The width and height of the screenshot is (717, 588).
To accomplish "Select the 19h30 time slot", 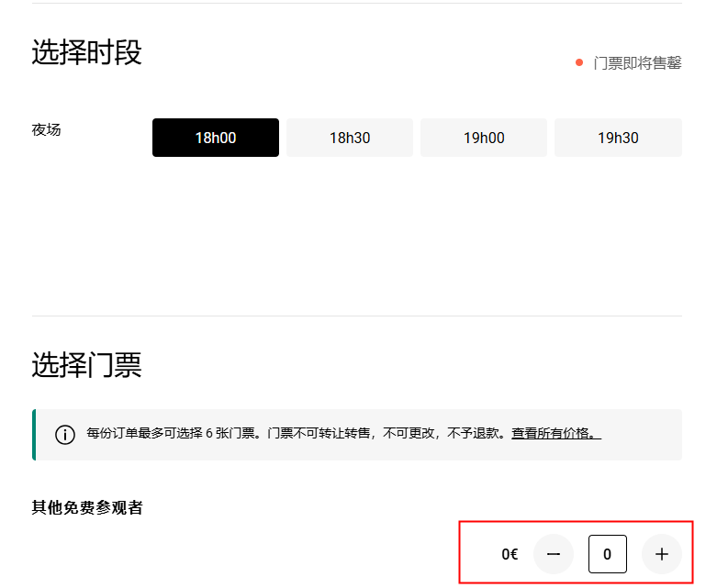I will [618, 138].
